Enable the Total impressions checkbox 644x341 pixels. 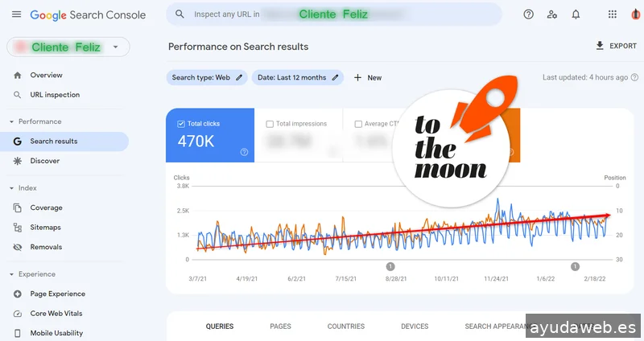pyautogui.click(x=270, y=124)
